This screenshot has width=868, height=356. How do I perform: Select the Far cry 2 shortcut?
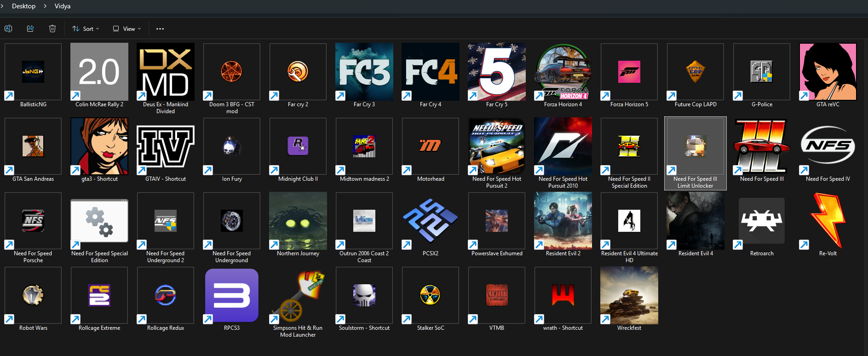tap(298, 72)
